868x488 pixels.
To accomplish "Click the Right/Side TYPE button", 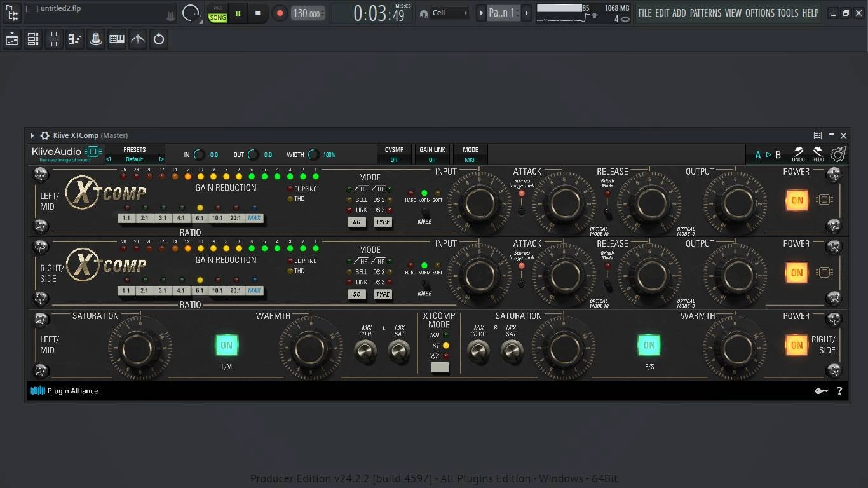I will click(383, 294).
